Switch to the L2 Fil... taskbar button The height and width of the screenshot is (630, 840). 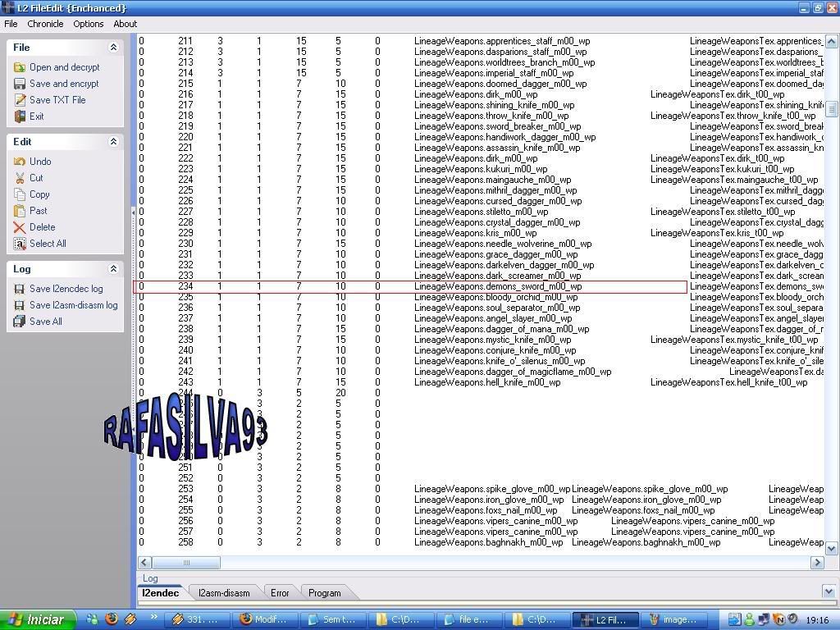click(x=606, y=620)
